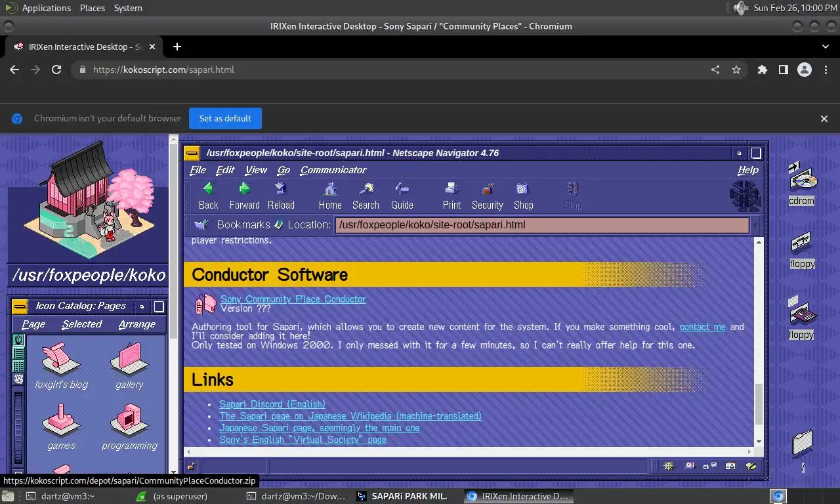Viewport: 840px width, 504px height.
Task: Open the Netscape View menu
Action: [x=256, y=170]
